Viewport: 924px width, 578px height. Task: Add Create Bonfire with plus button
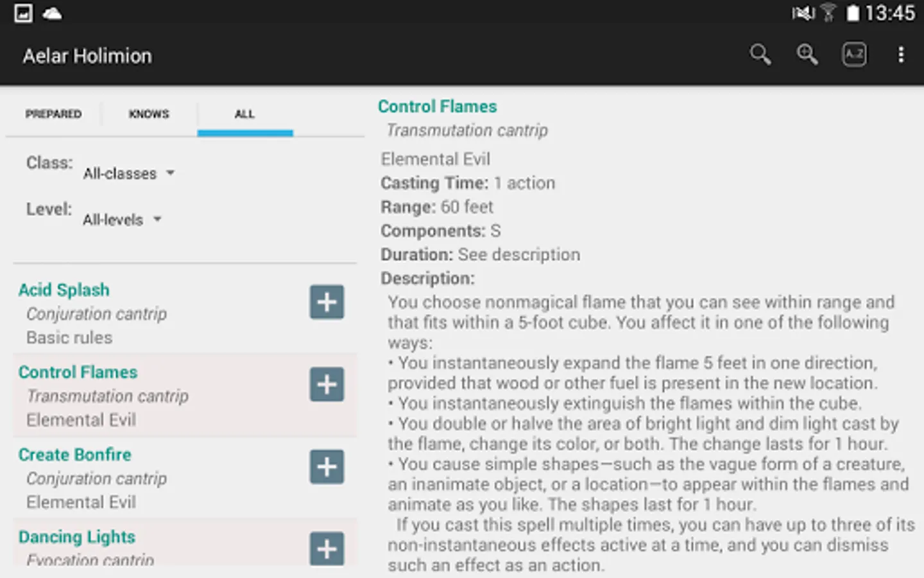[x=327, y=466]
